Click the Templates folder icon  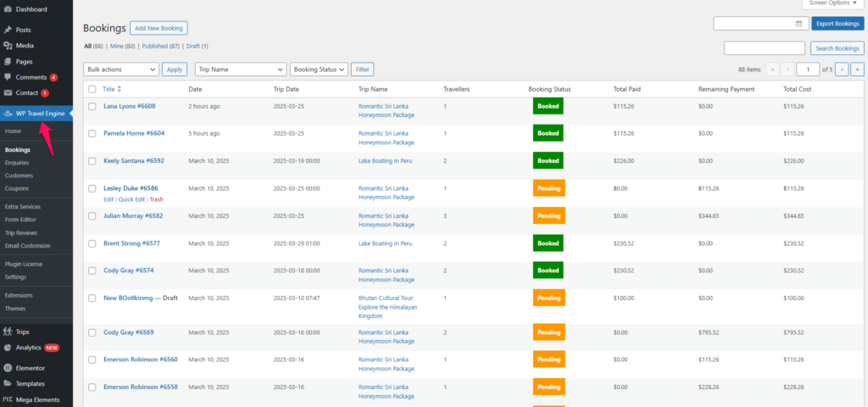[x=8, y=383]
